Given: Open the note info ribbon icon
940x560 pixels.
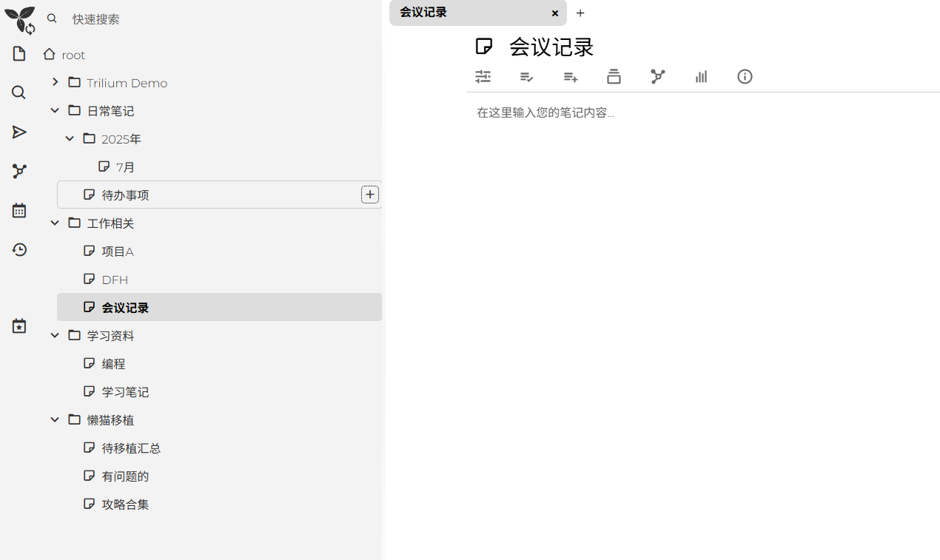Looking at the screenshot, I should click(x=745, y=76).
